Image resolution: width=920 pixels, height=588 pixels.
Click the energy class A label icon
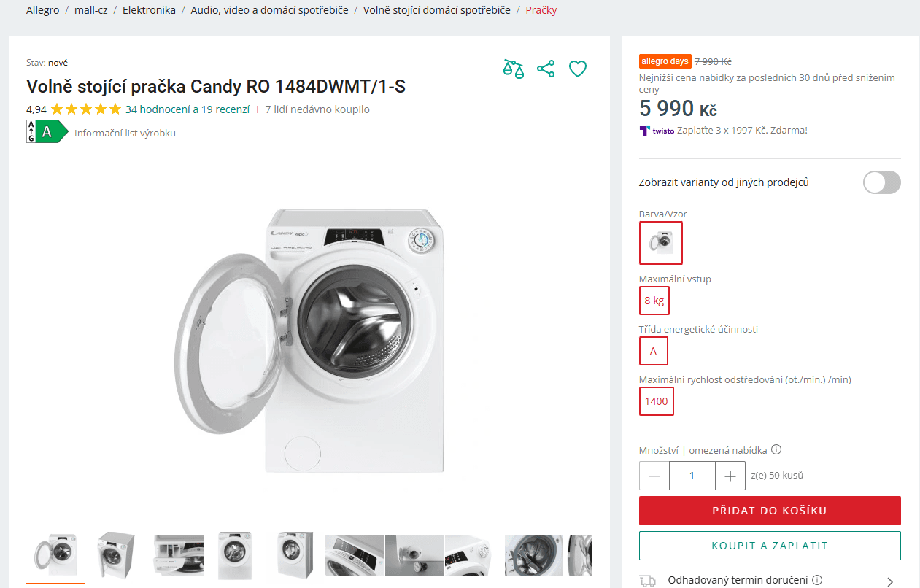tap(47, 132)
